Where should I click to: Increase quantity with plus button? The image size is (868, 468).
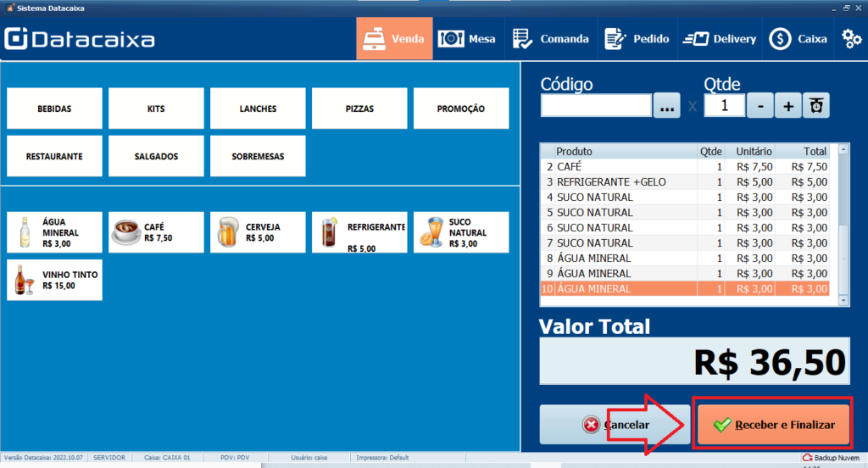pos(787,106)
